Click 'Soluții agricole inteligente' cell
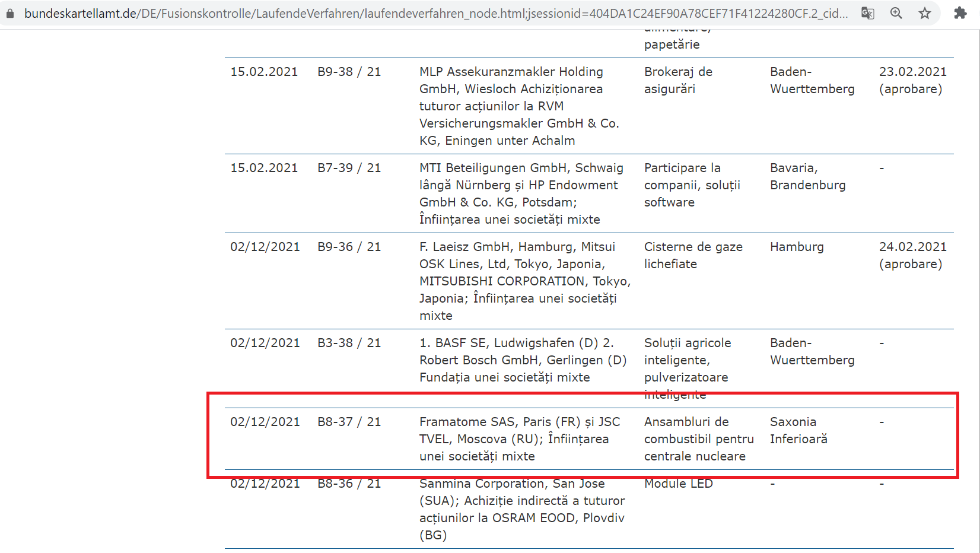This screenshot has height=553, width=980. (x=688, y=368)
